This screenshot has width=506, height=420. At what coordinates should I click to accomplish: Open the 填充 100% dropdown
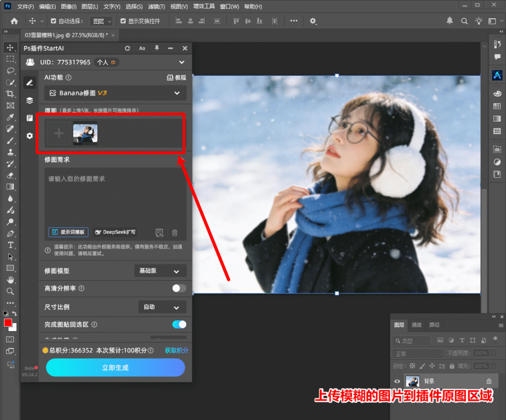click(x=494, y=366)
